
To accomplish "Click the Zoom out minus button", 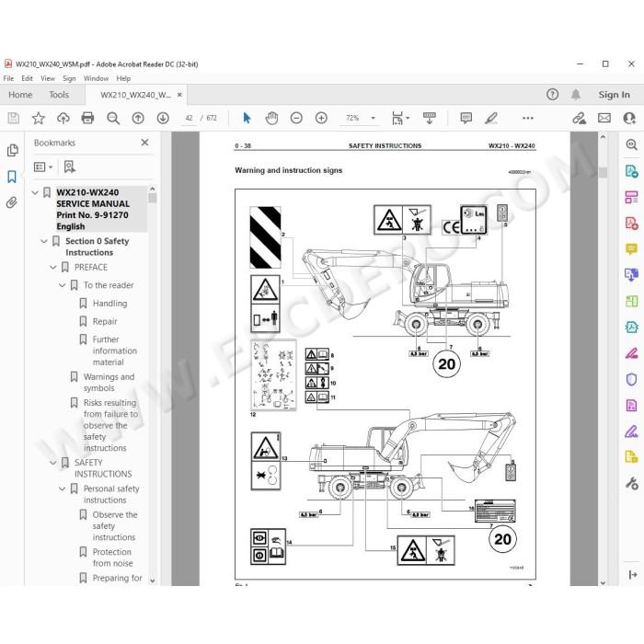I will coord(296,119).
